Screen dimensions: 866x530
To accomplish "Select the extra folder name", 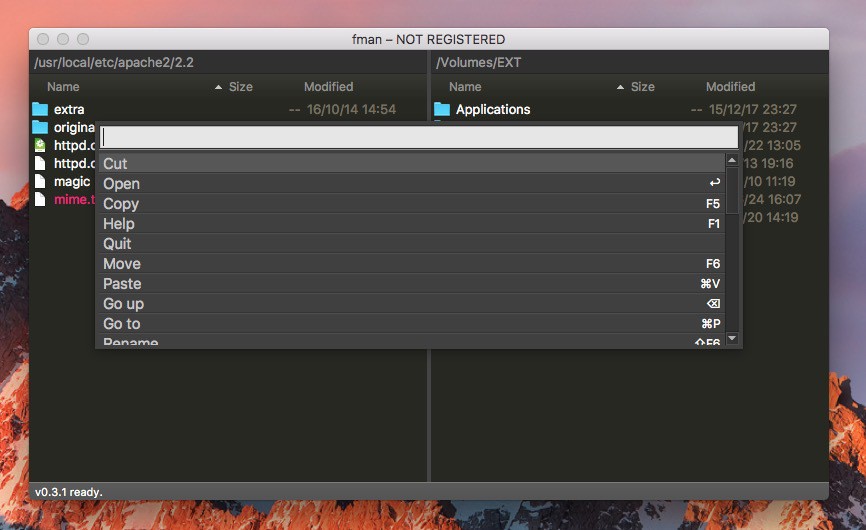I will pyautogui.click(x=69, y=109).
